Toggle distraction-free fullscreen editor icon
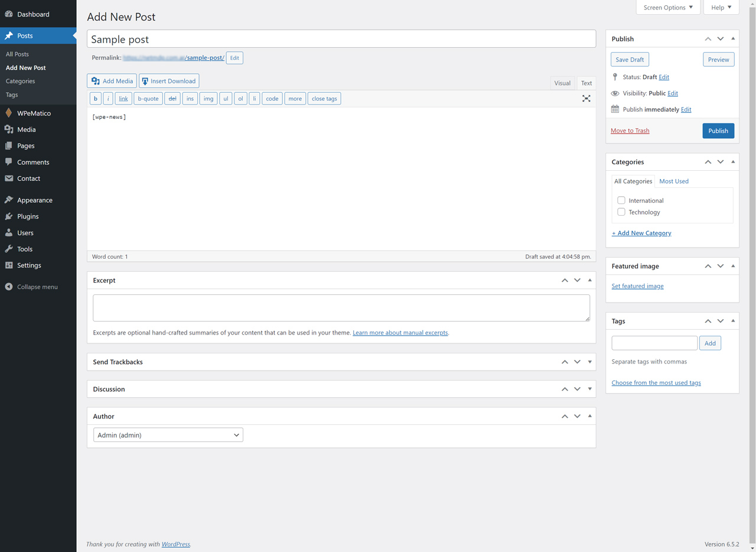 click(x=586, y=99)
